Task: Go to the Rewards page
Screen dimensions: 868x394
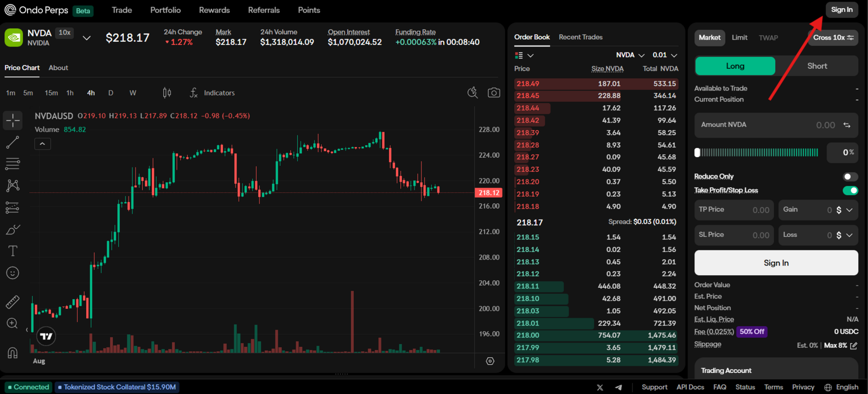Action: click(214, 10)
